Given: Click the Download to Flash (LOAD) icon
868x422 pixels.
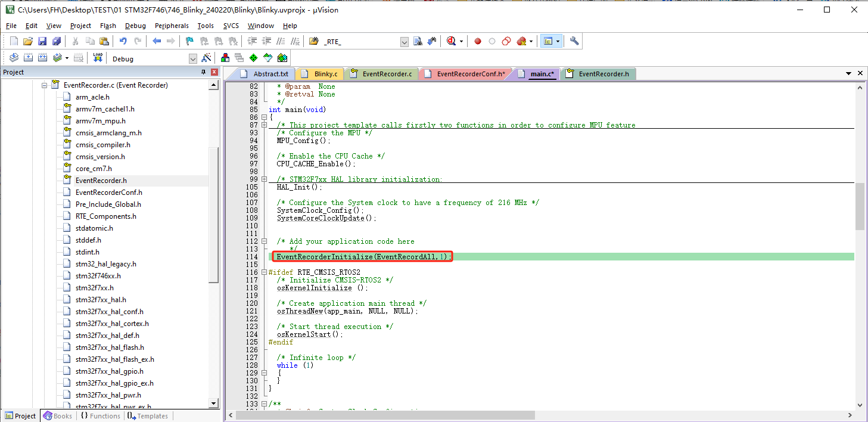Looking at the screenshot, I should pos(98,58).
